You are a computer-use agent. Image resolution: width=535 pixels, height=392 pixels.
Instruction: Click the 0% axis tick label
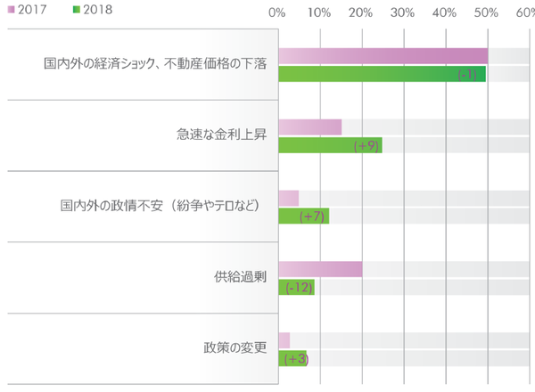(276, 13)
